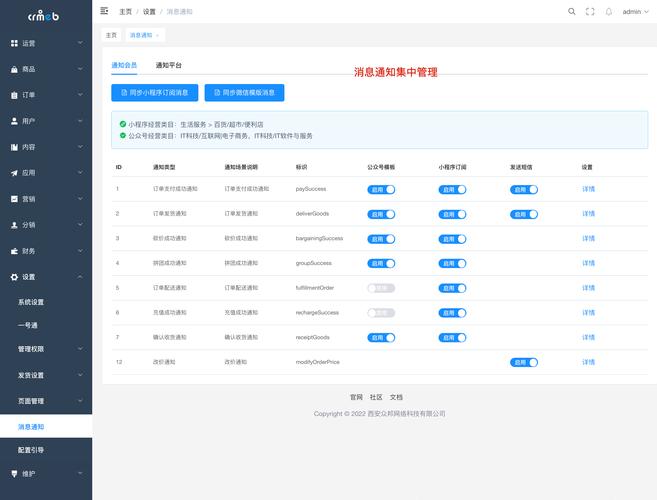Viewport: 657px width, 500px height.
Task: Click the 商品 bag icon in sidebar
Action: coord(14,69)
